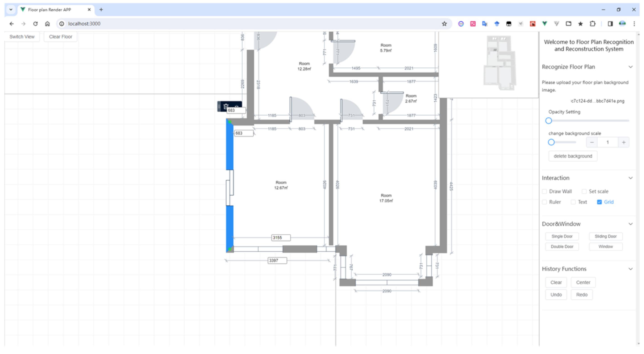Click the browser home icon
The height and width of the screenshot is (354, 644).
[x=47, y=24]
